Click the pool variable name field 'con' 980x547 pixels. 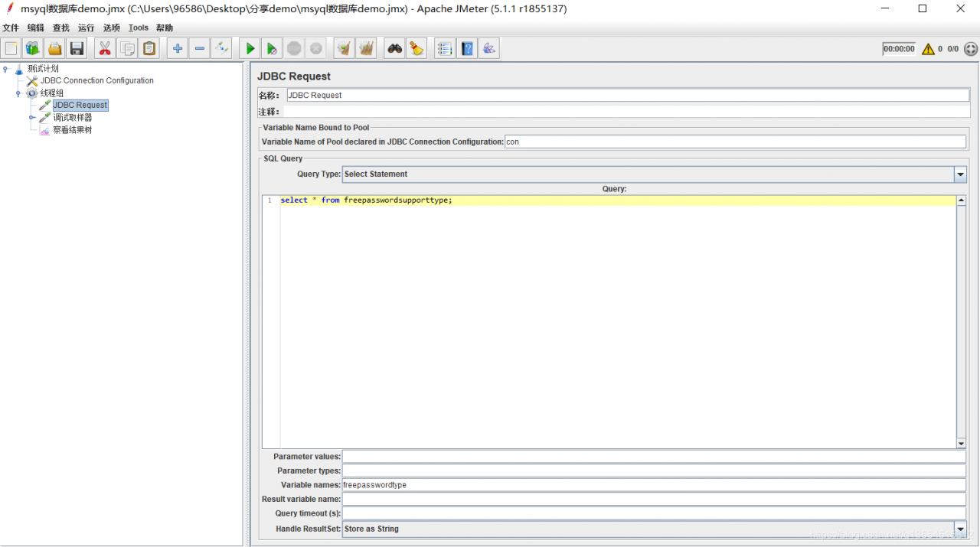point(735,142)
